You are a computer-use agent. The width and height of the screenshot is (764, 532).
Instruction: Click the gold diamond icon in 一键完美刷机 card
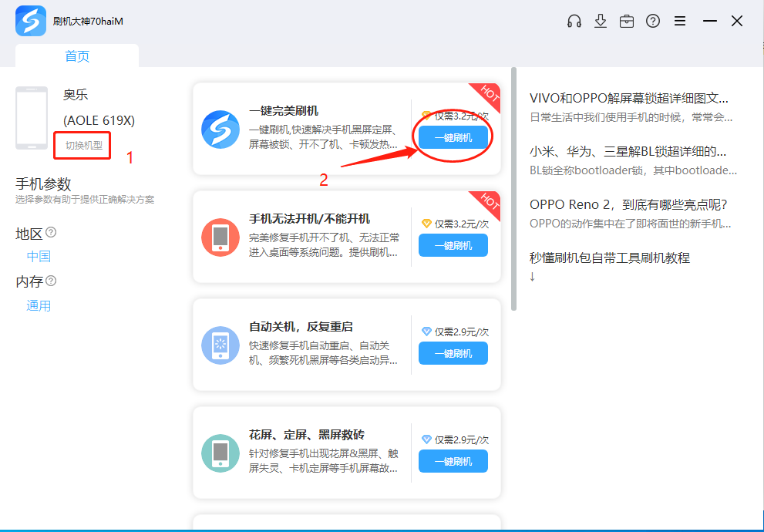coord(426,116)
